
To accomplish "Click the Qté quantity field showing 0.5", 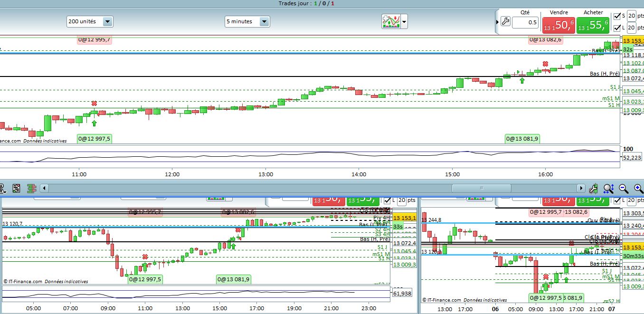I will click(x=525, y=22).
